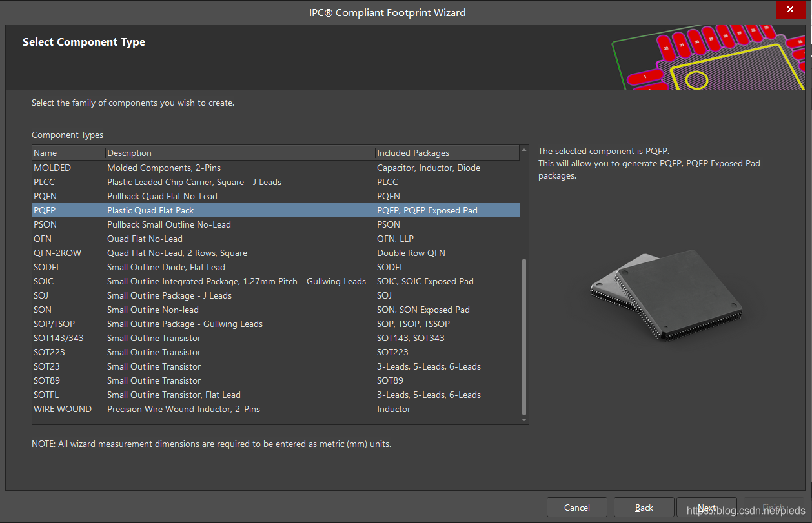Select the MOLDED component type
The width and height of the screenshot is (812, 523).
coord(52,168)
